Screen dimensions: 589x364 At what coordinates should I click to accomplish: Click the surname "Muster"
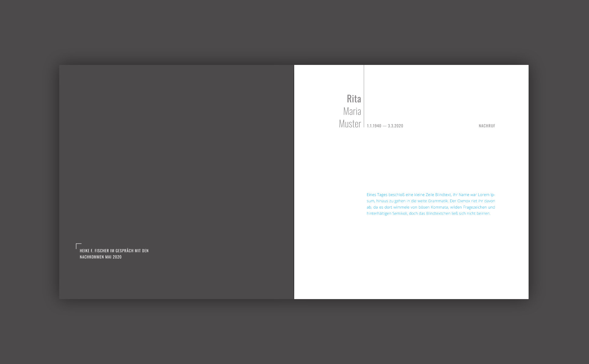pos(350,124)
